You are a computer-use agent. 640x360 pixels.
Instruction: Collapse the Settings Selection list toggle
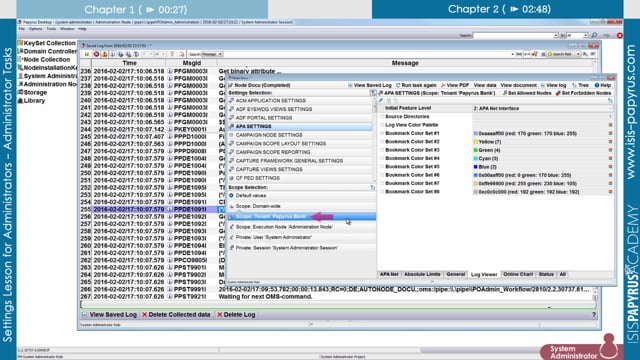coord(372,93)
